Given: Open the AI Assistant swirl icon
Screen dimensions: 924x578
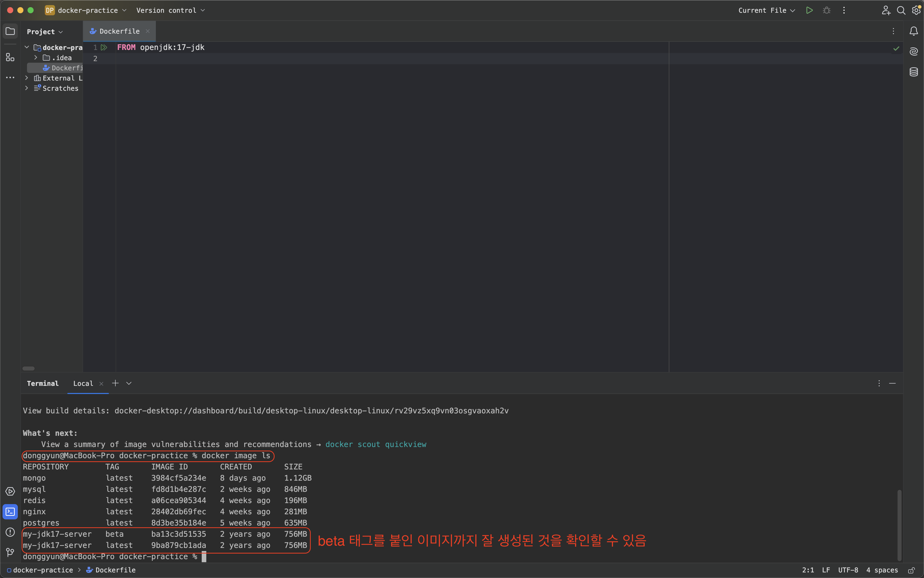Looking at the screenshot, I should coord(913,51).
